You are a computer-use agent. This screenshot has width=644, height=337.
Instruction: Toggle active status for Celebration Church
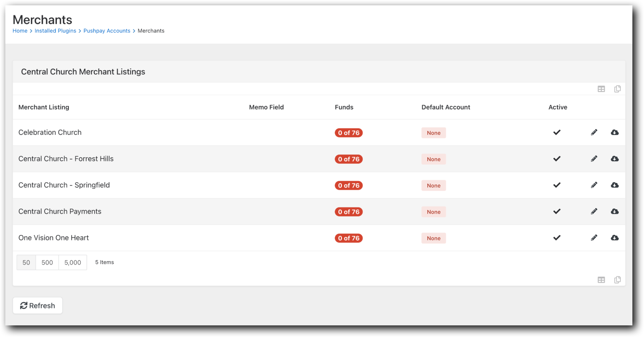pos(557,132)
